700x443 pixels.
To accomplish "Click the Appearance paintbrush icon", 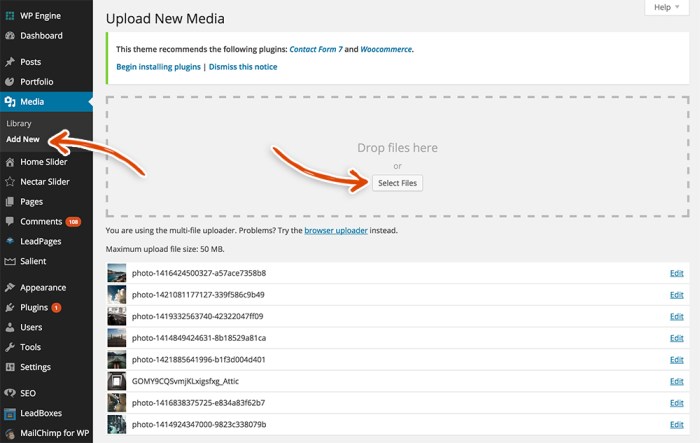I will point(10,288).
